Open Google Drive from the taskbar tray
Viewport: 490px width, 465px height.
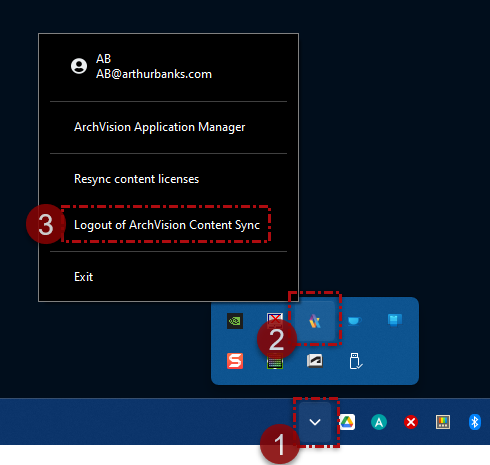[347, 422]
